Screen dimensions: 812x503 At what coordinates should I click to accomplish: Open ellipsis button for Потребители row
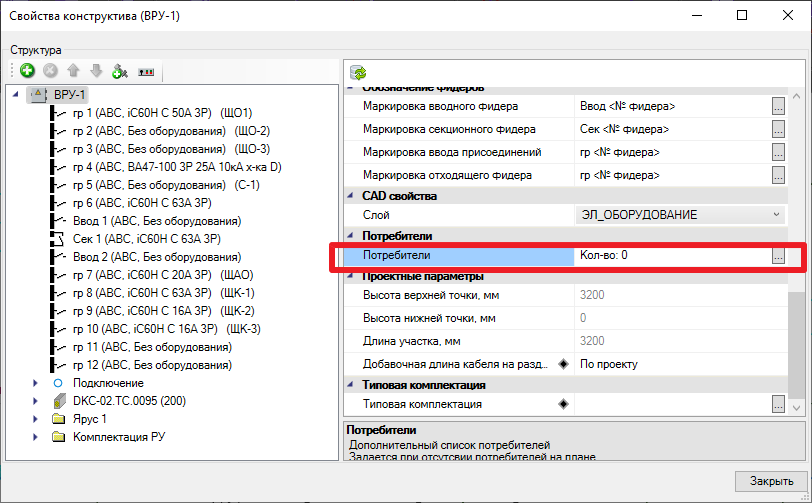[778, 255]
